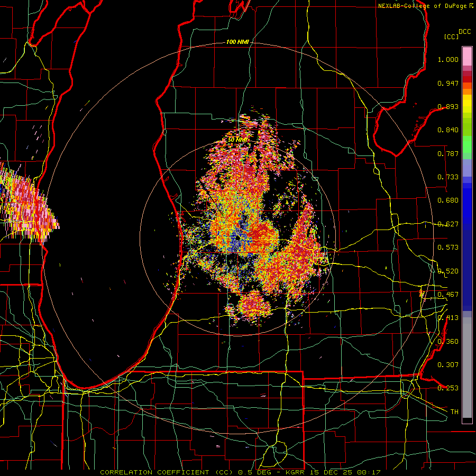The width and height of the screenshot is (476, 476).
Task: Click the 0.947 scale value
Action: [x=448, y=83]
